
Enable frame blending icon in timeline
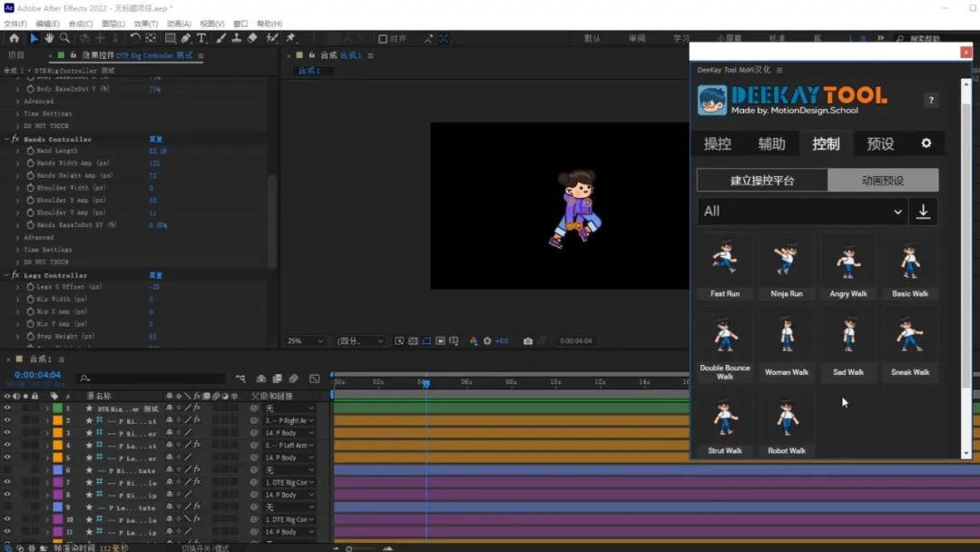point(278,379)
